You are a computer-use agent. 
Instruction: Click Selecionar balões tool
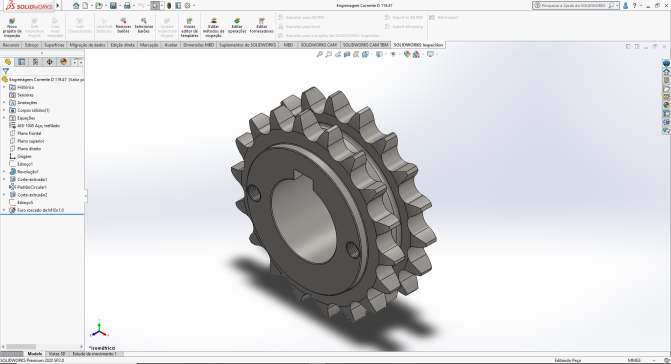(144, 26)
